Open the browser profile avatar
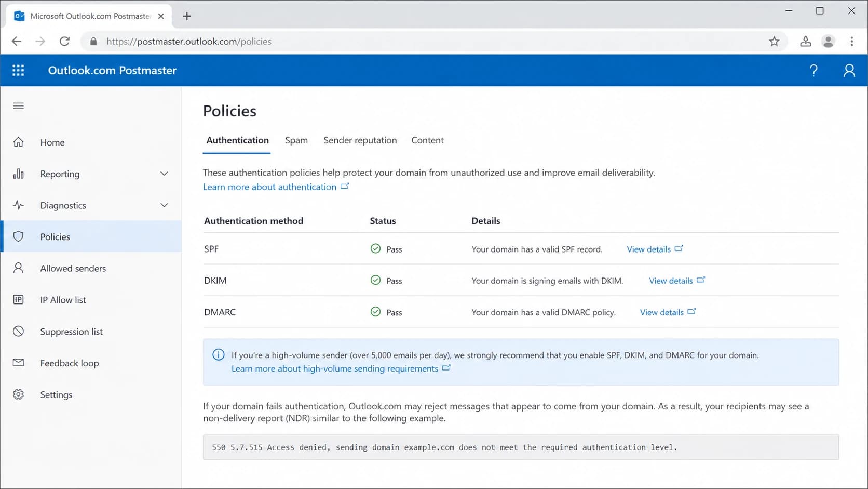 coord(829,42)
